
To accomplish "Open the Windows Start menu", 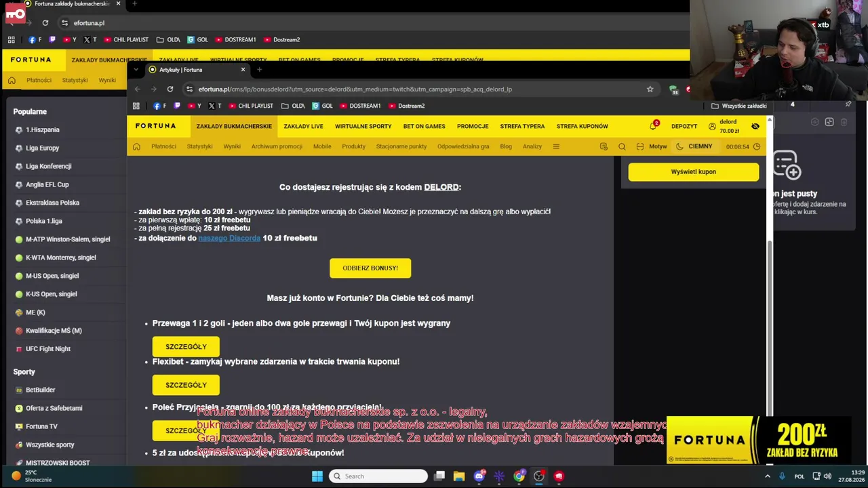I will [317, 476].
